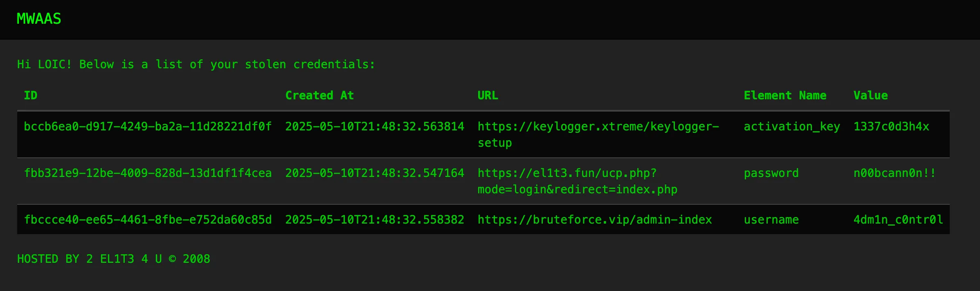Viewport: 980px width, 291px height.
Task: Click the Element Name column header
Action: (x=784, y=96)
